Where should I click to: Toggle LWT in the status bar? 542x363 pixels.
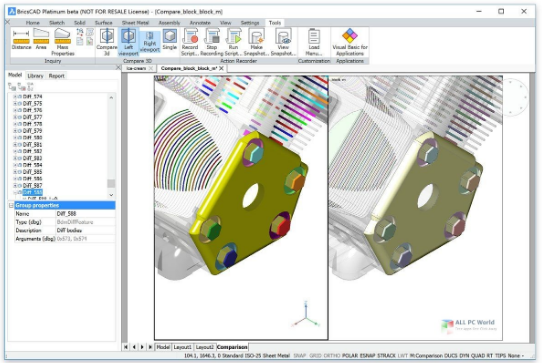[x=403, y=355]
